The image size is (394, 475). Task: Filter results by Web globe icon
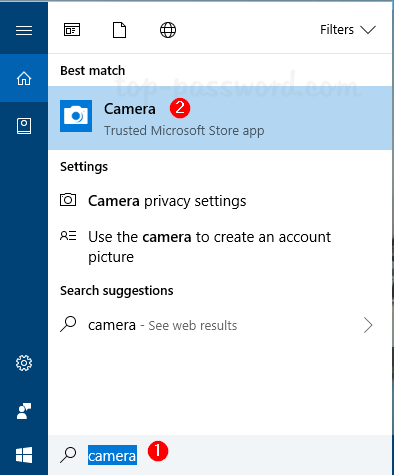(x=168, y=30)
